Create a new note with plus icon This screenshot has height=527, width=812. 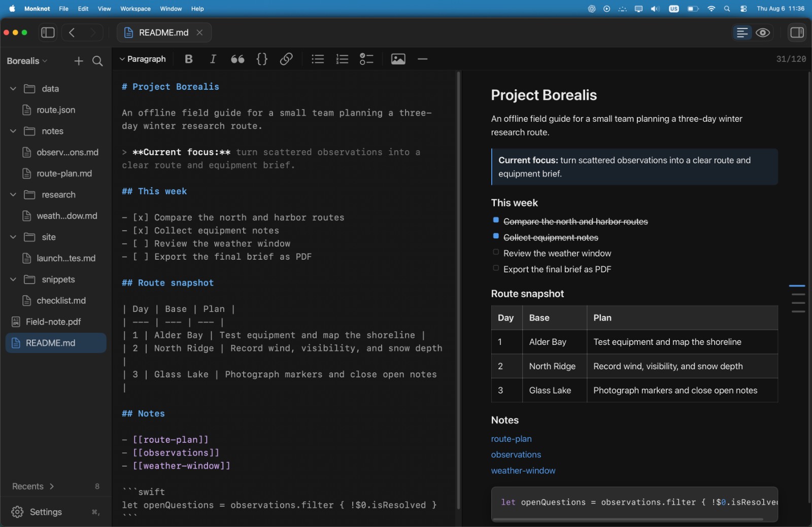click(x=79, y=61)
